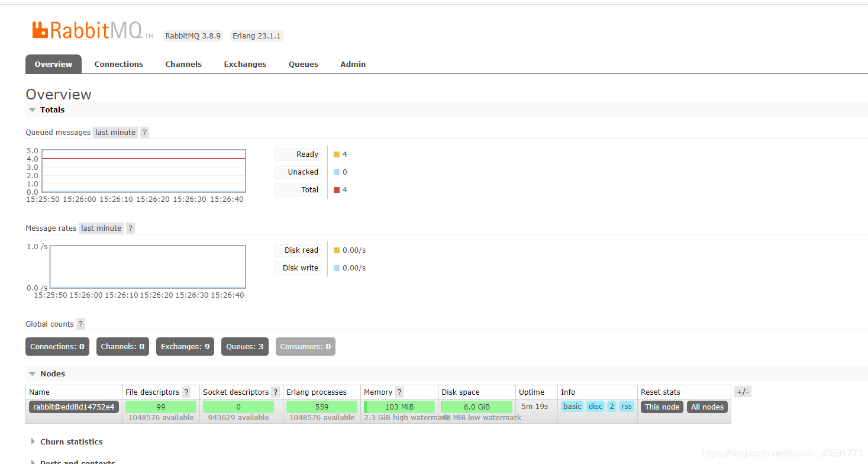The width and height of the screenshot is (868, 464).
Task: Click the Erlang 23.1.1 version label
Action: click(x=257, y=36)
